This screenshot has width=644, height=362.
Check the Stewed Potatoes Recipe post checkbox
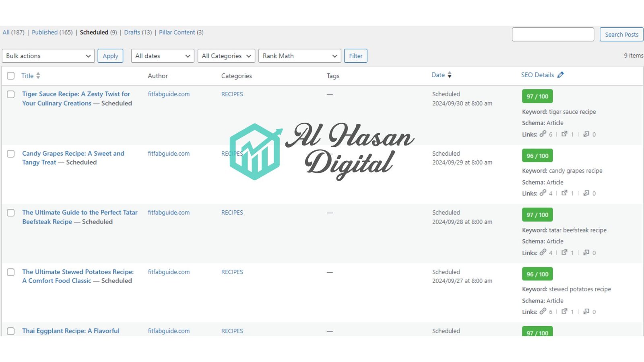(x=11, y=272)
